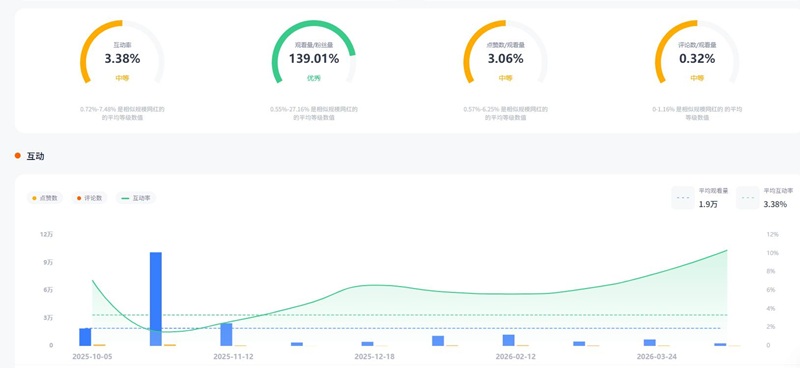Click the 点赞数/观看量 gauge title
Viewport: 800px width, 368px height.
(x=506, y=45)
